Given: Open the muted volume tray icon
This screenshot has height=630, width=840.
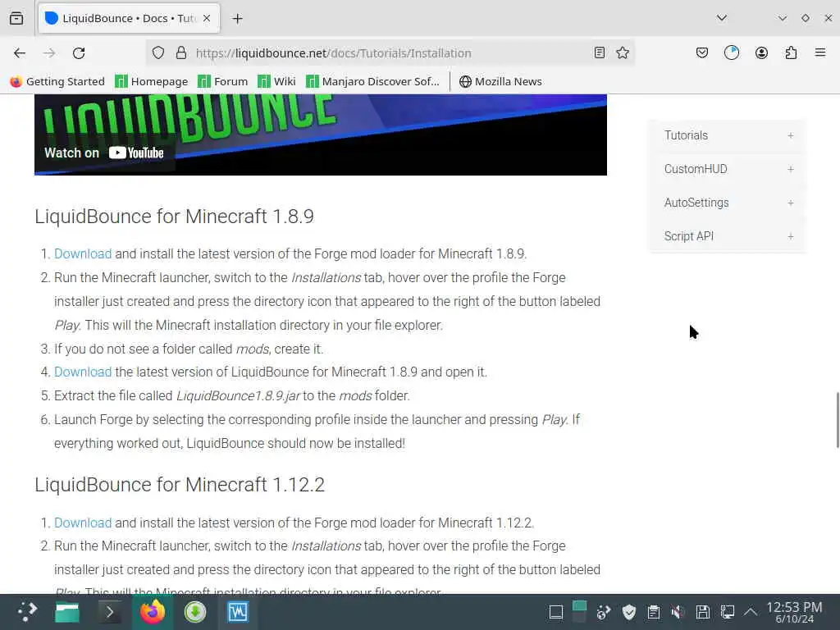Looking at the screenshot, I should pyautogui.click(x=678, y=612).
